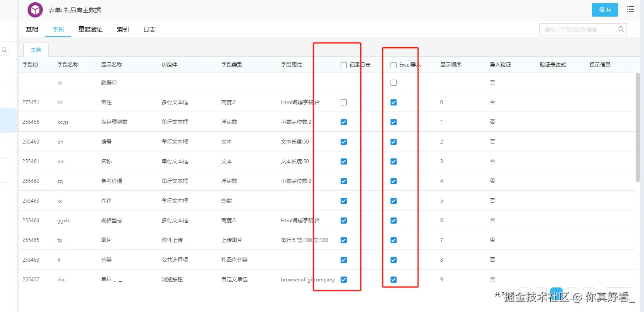Select the field ID cell 255469
644x312 pixels.
pos(31,260)
